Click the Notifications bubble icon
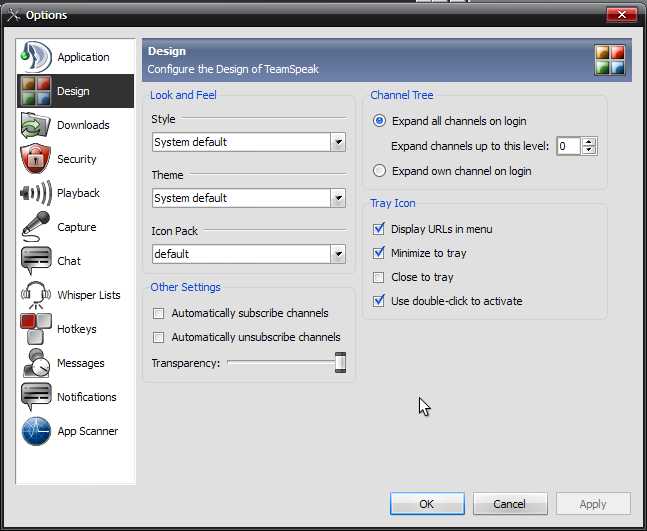The height and width of the screenshot is (531, 647). (x=36, y=396)
